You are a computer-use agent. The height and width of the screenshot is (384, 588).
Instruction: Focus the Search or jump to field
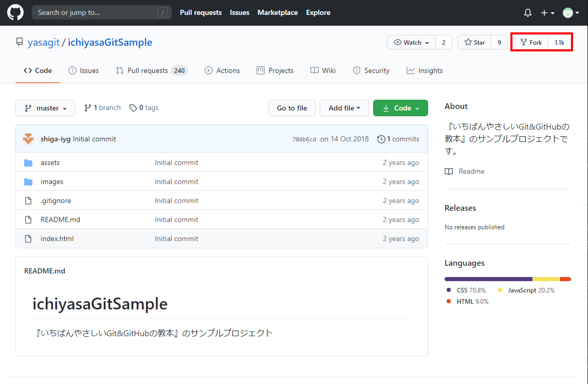(102, 12)
